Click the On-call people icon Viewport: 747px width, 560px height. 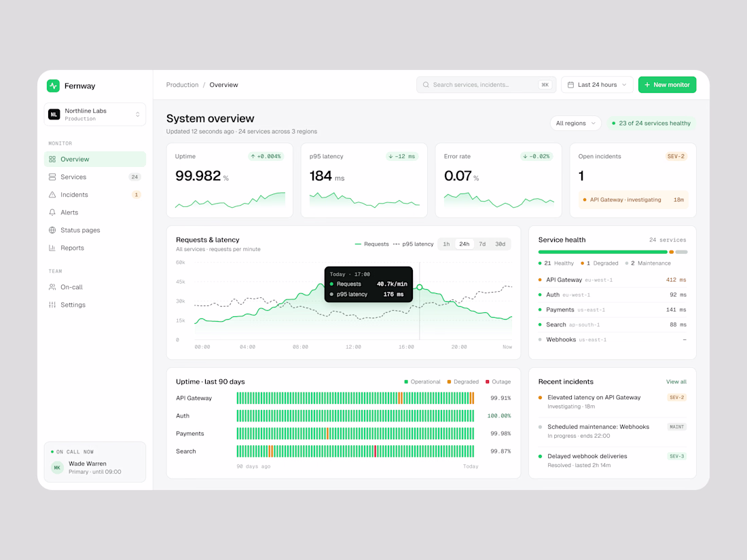pos(52,287)
